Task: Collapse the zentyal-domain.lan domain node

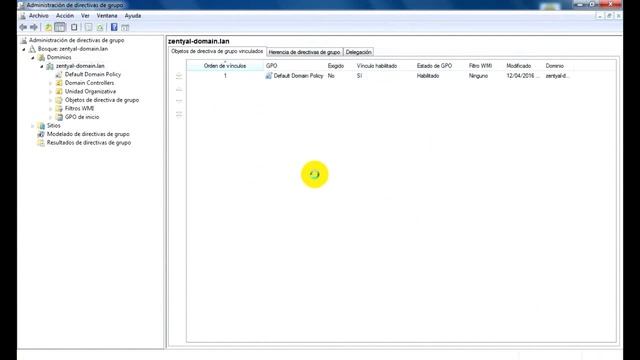Action: [42, 66]
